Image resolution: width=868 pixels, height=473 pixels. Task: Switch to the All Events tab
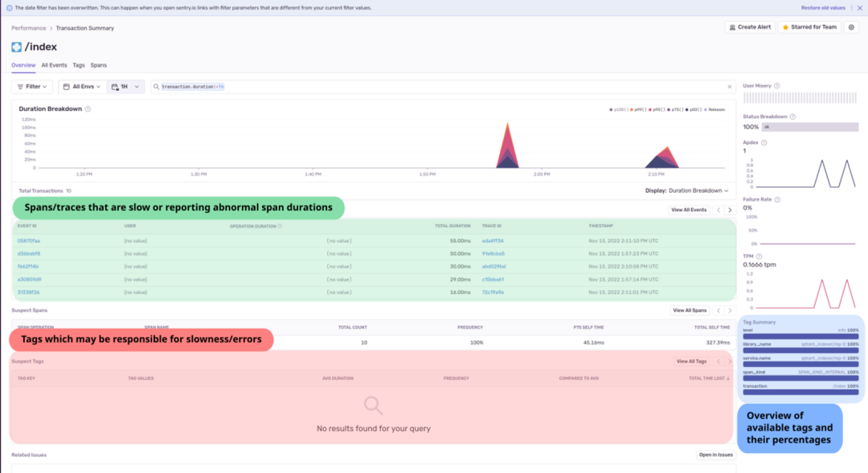[55, 65]
